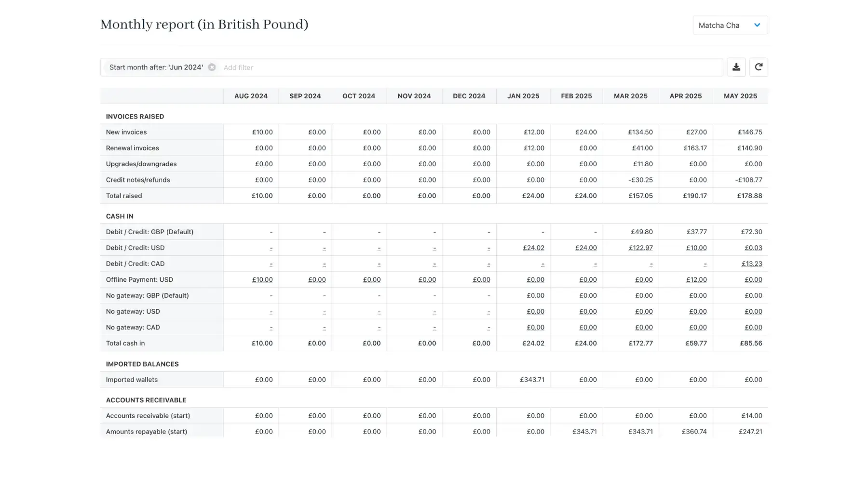
Task: Click the £0.03 USD value for May 2025
Action: 753,248
